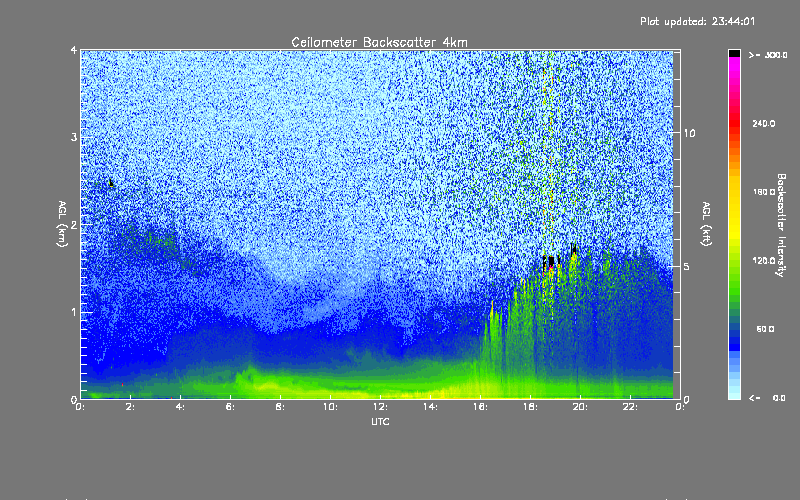The image size is (800, 500).
Task: Click the '<= 0.0' colorbar label
Action: (x=767, y=398)
